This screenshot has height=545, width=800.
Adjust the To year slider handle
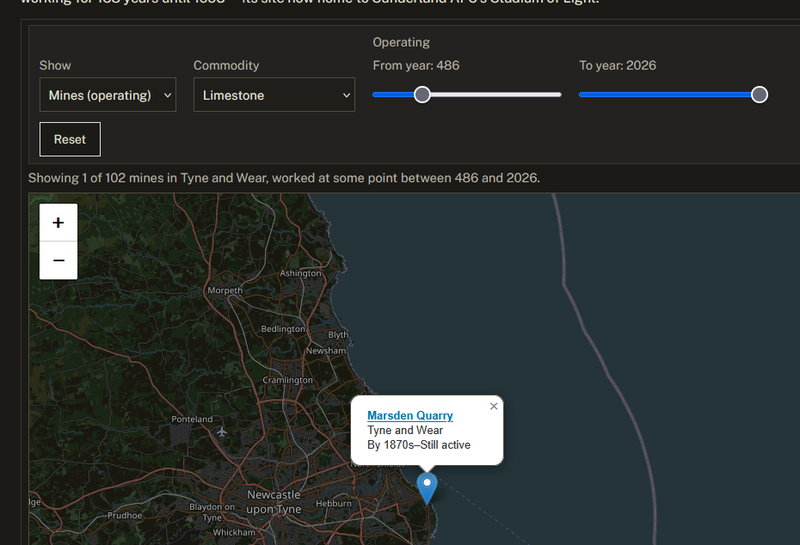[759, 94]
